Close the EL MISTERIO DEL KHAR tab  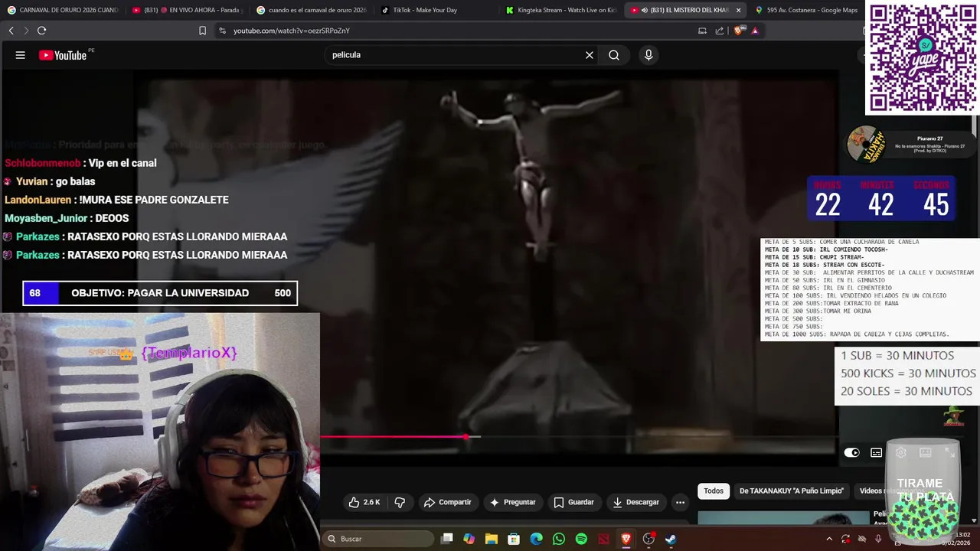738,10
